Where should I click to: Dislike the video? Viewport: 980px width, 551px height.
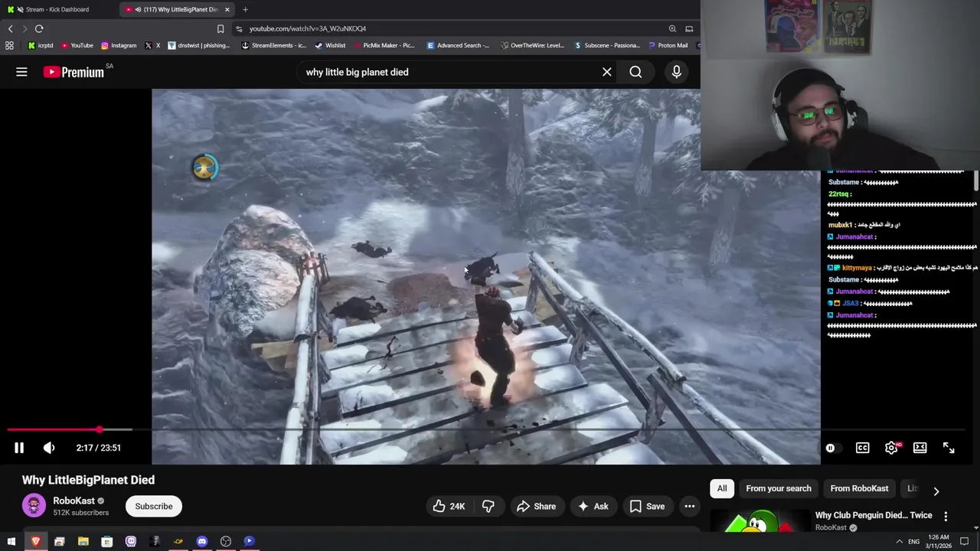[488, 506]
